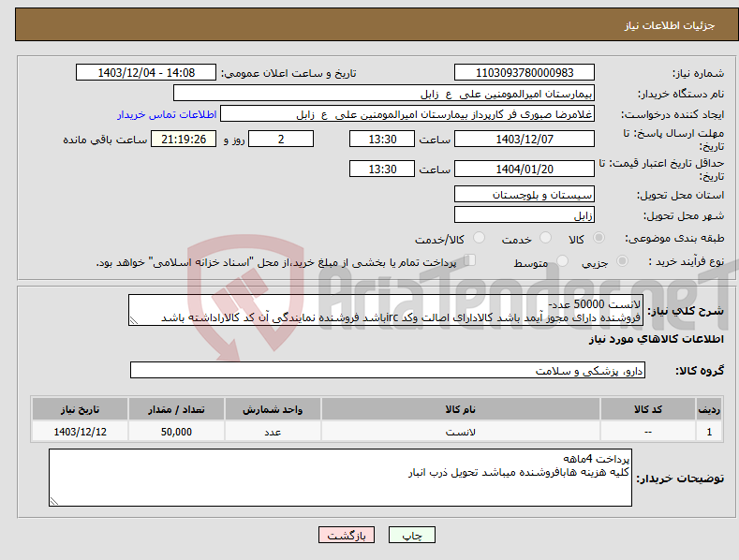The height and width of the screenshot is (560, 739).
Task: Click the چاپ (print) button
Action: 411,535
